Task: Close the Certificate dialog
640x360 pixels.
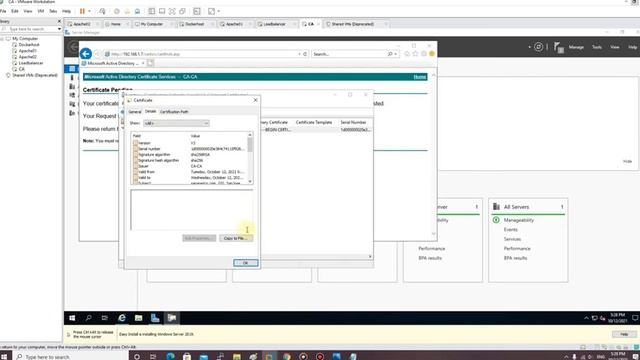Action: [x=256, y=100]
